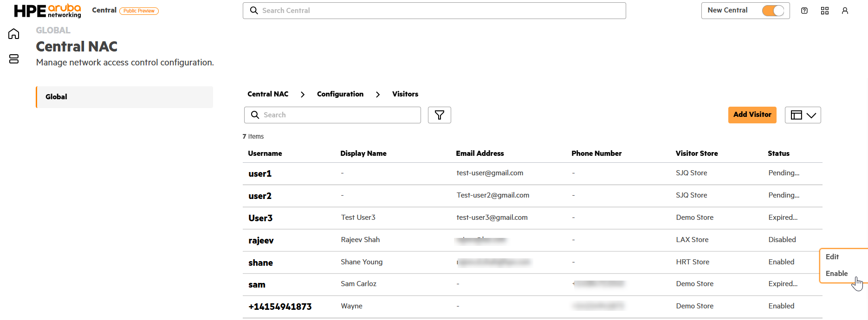Open the help question mark icon
The height and width of the screenshot is (320, 868).
[x=804, y=11]
